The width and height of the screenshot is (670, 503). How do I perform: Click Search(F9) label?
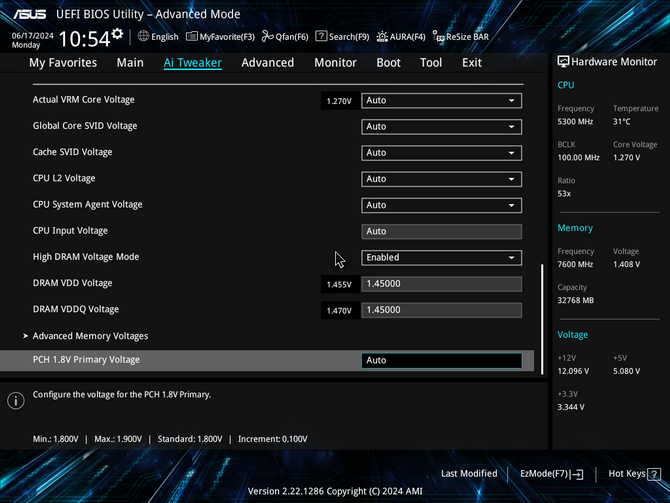[x=349, y=37]
